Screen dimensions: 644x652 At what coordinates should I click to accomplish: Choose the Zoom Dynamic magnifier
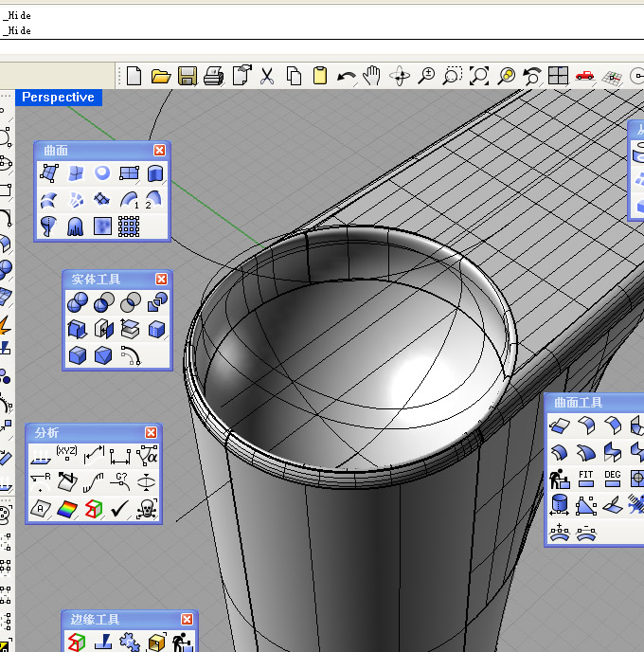pos(426,76)
